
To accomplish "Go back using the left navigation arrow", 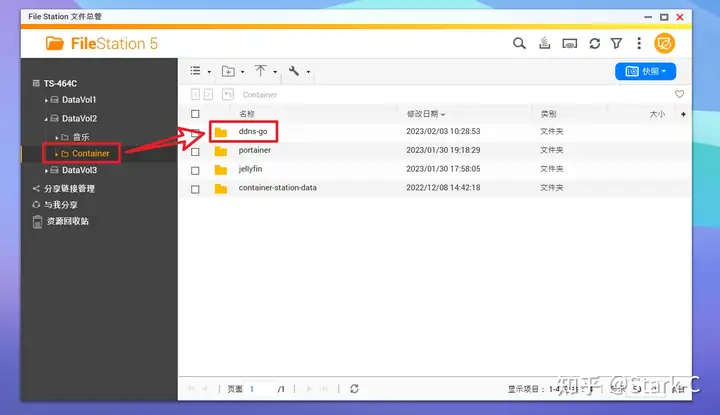I will 195,95.
